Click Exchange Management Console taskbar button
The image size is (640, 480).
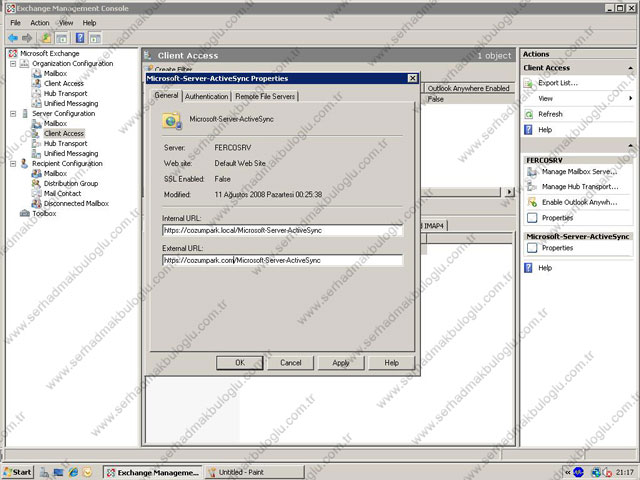[153, 472]
